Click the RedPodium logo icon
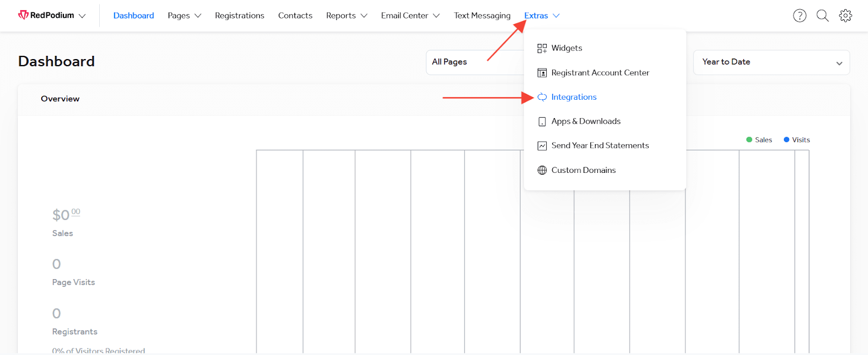The width and height of the screenshot is (868, 355). (23, 15)
